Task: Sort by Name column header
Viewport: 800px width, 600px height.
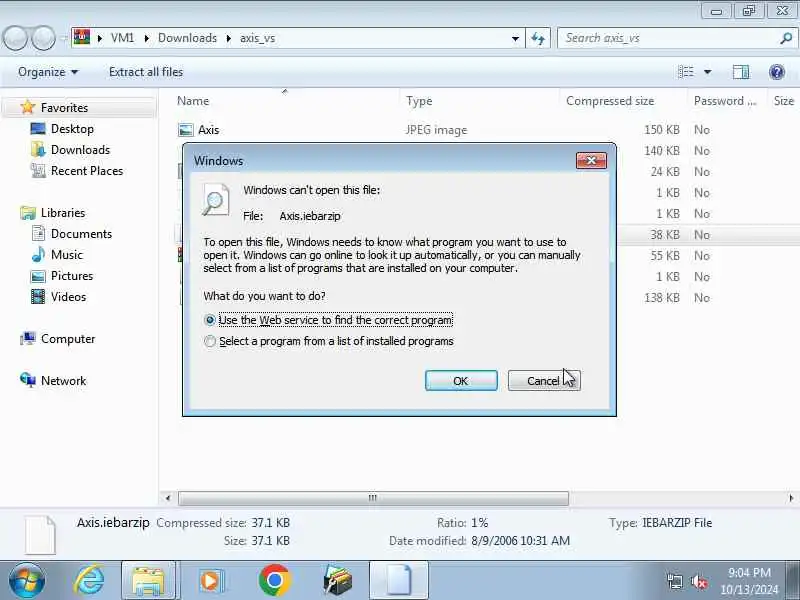Action: (x=193, y=101)
